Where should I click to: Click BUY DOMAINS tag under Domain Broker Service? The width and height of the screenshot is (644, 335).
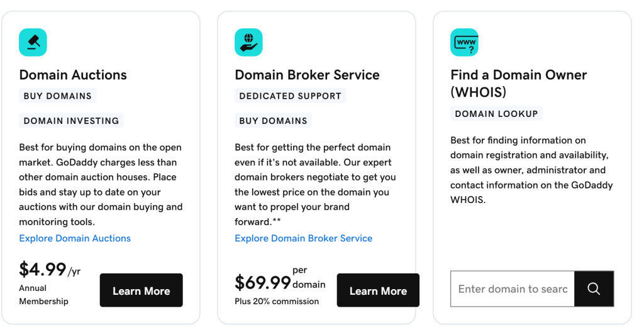click(x=273, y=121)
